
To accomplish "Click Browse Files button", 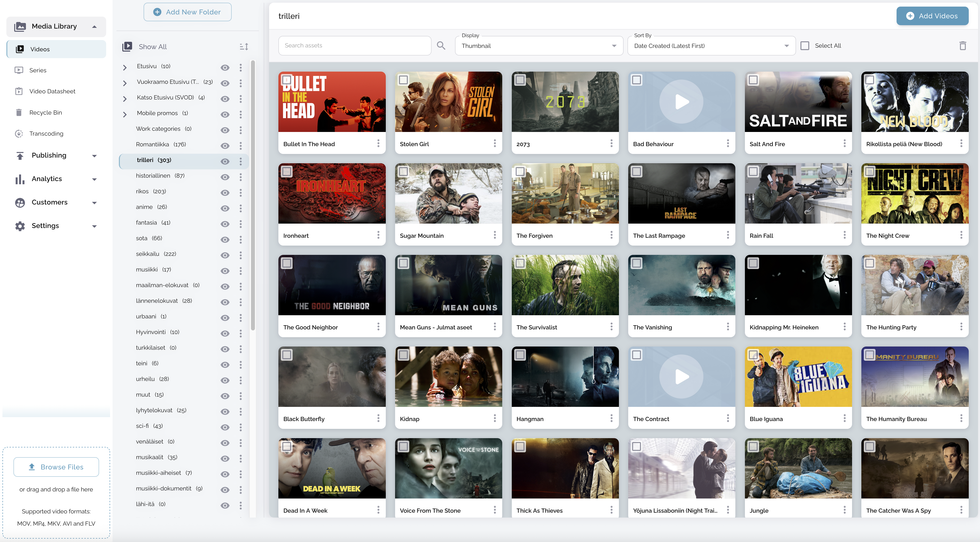I will click(56, 467).
